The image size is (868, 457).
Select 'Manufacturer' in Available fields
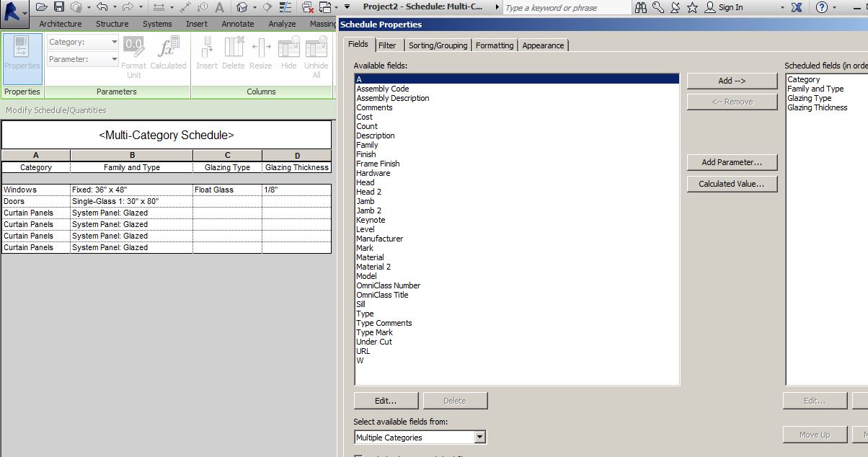click(380, 239)
